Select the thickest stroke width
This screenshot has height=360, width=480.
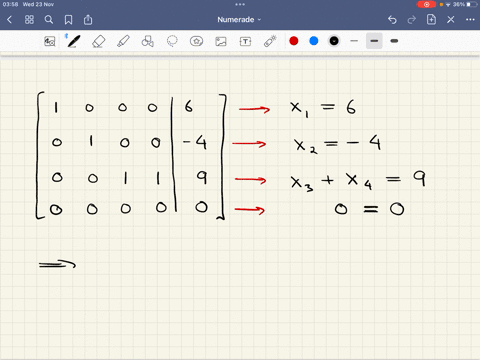click(x=394, y=41)
